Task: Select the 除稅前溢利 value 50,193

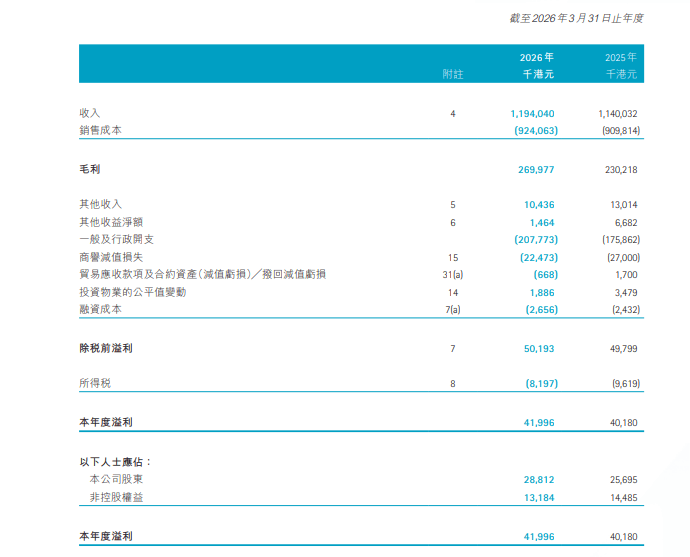Action: click(x=539, y=348)
